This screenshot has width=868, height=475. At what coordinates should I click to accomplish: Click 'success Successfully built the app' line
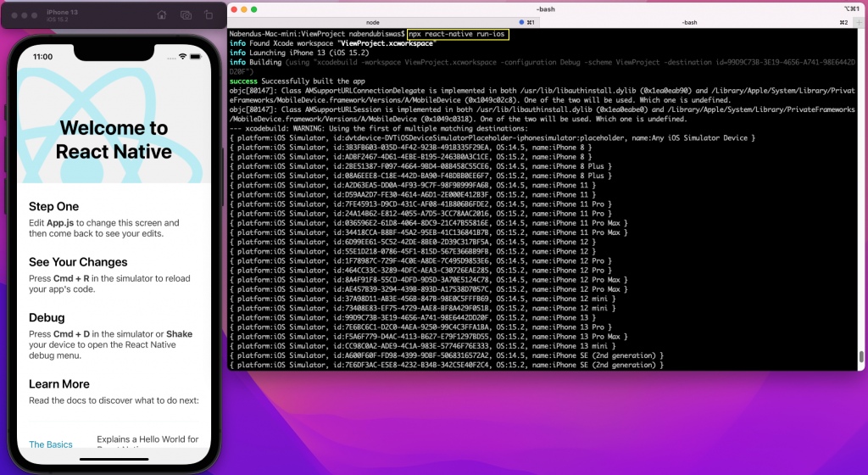(298, 81)
